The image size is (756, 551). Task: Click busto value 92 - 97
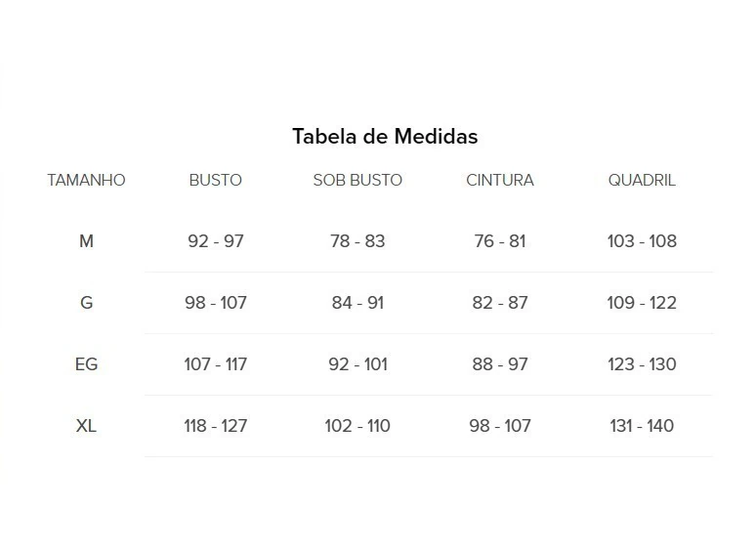[x=216, y=241]
